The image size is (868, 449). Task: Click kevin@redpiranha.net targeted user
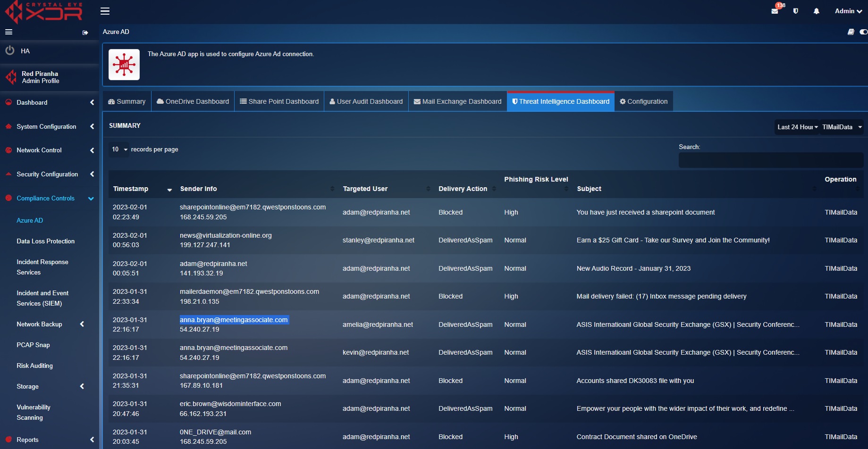tap(376, 352)
